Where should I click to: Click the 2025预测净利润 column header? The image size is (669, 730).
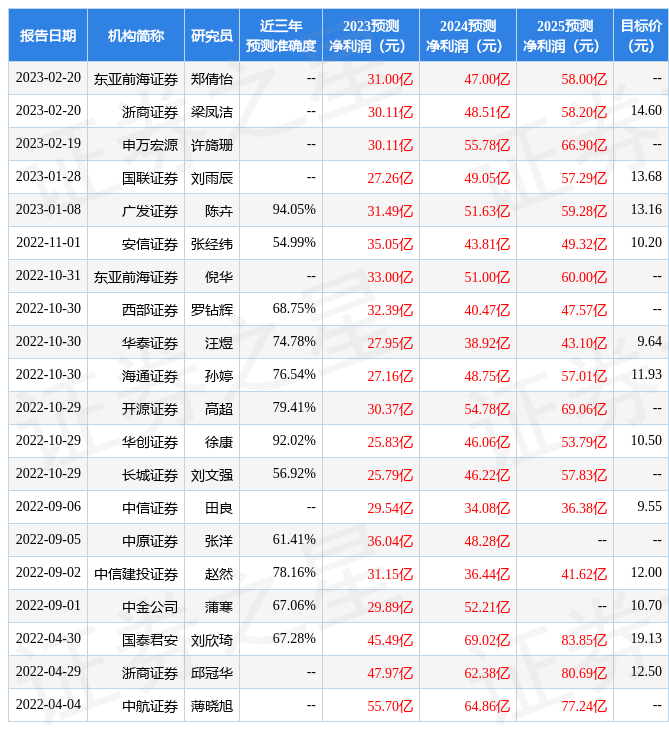tap(564, 35)
